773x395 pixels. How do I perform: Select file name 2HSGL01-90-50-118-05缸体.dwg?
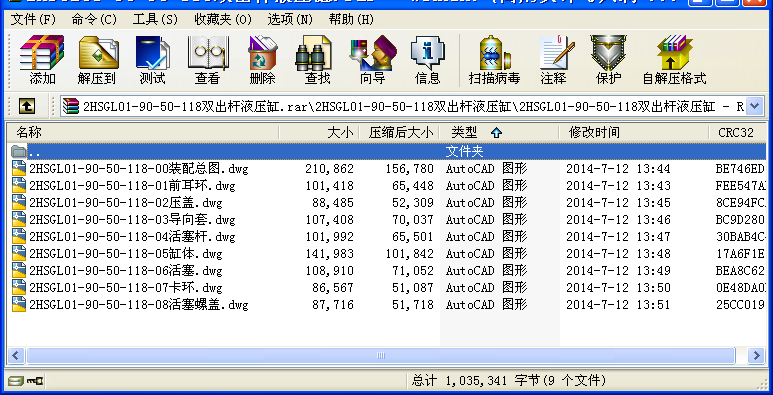click(x=126, y=253)
